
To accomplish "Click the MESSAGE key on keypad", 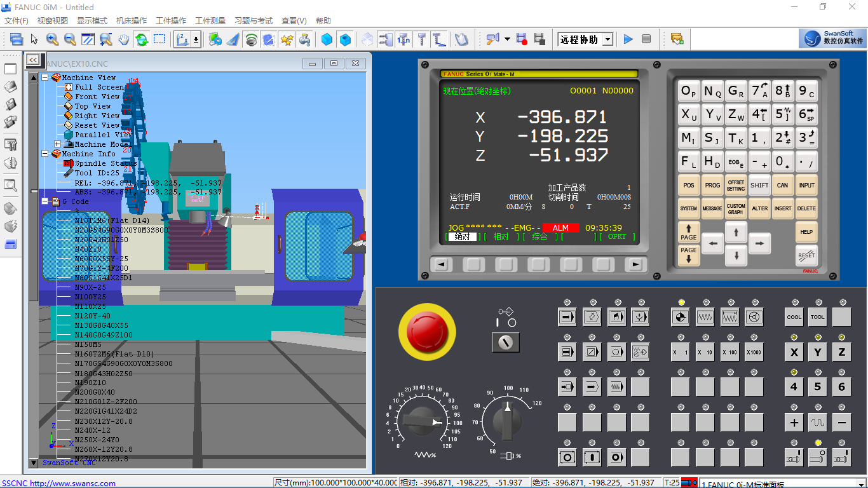I will pos(712,208).
